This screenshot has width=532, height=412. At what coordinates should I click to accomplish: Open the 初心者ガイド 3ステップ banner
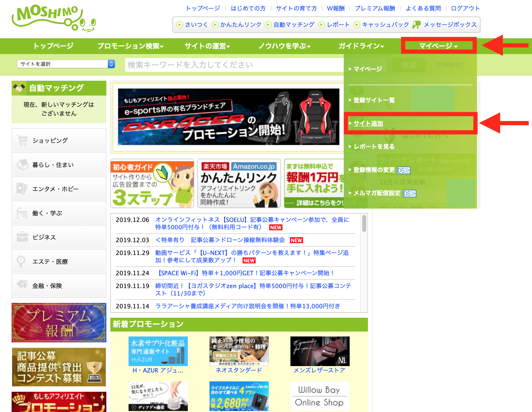click(152, 184)
